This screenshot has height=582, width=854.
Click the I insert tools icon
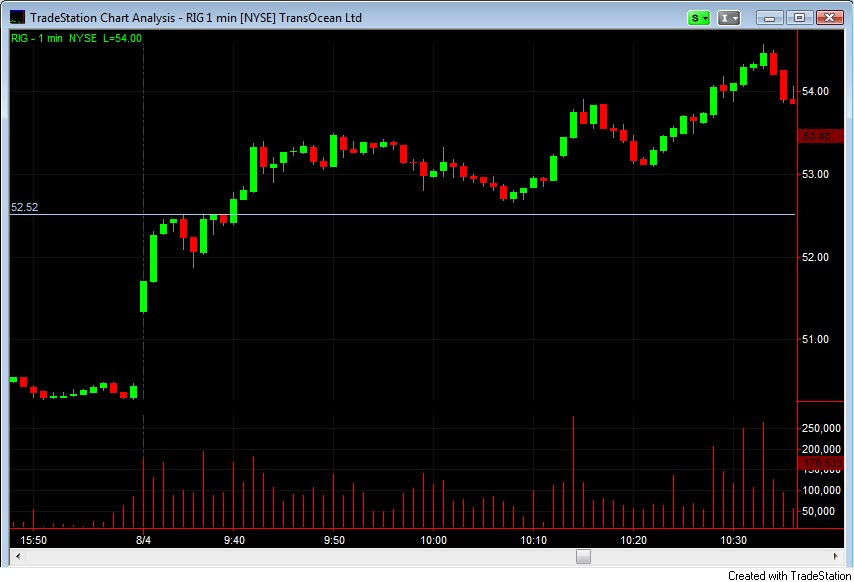[x=726, y=17]
